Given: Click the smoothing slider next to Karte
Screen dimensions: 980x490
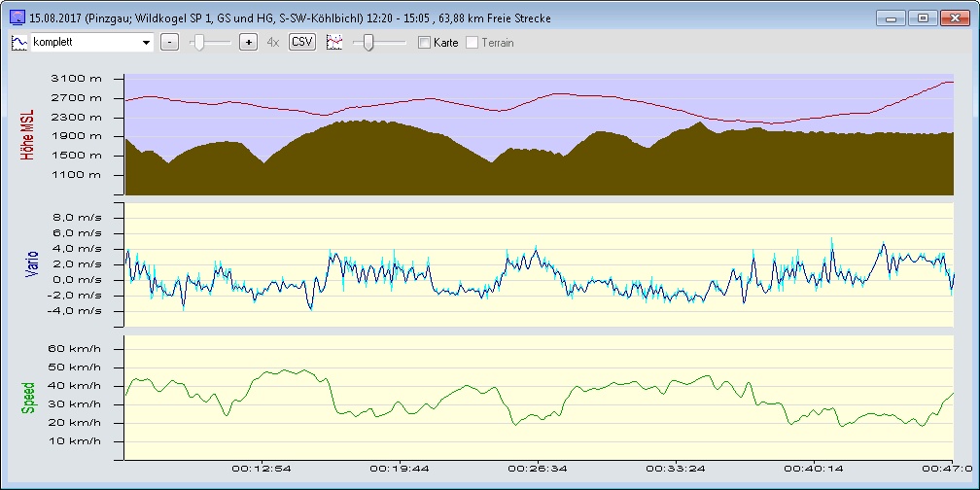Looking at the screenshot, I should (x=367, y=43).
